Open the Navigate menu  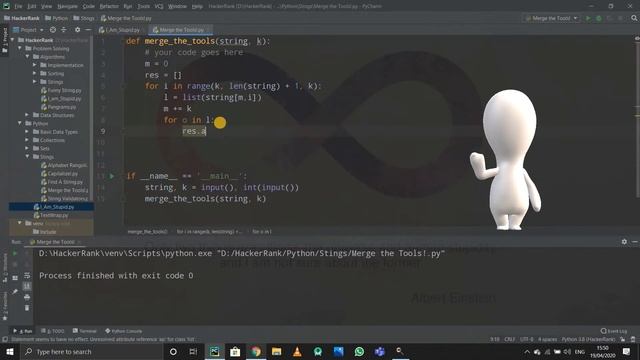point(67,6)
